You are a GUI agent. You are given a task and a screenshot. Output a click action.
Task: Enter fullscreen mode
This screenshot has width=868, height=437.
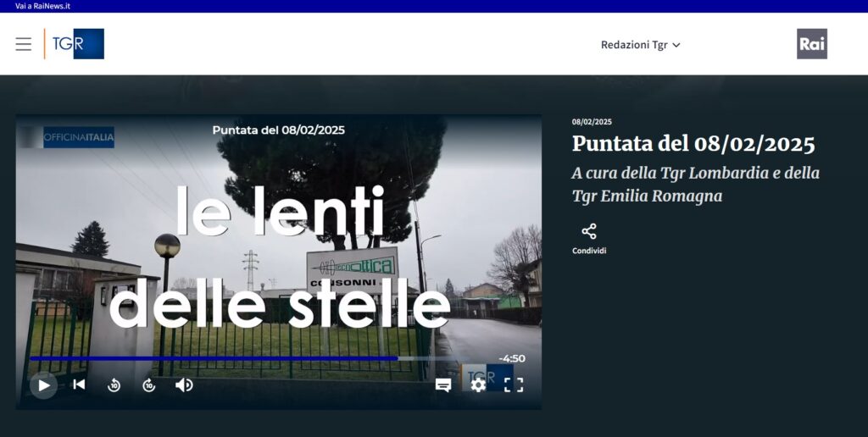pos(514,385)
